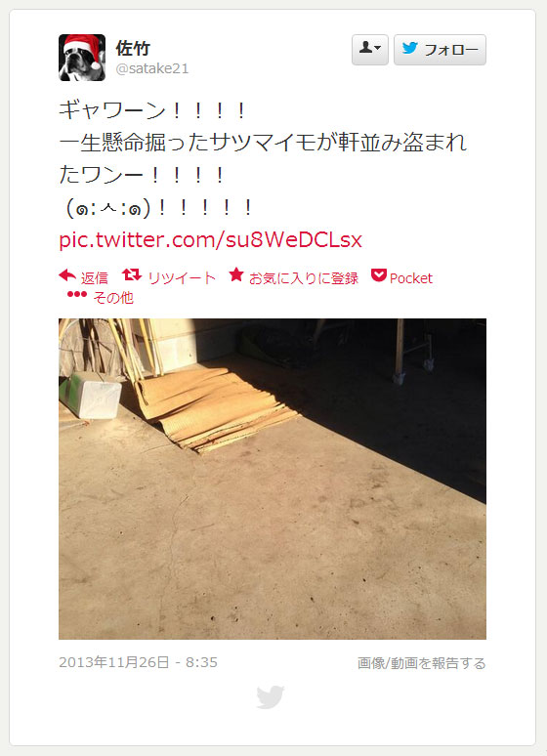The width and height of the screenshot is (547, 756).
Task: Click the リツイート retweet link
Action: (x=182, y=278)
